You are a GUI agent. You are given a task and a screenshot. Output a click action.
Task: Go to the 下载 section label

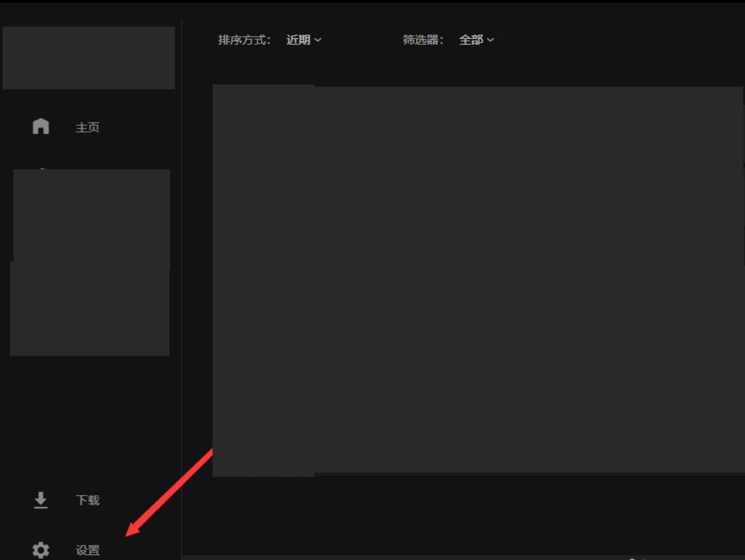(88, 500)
